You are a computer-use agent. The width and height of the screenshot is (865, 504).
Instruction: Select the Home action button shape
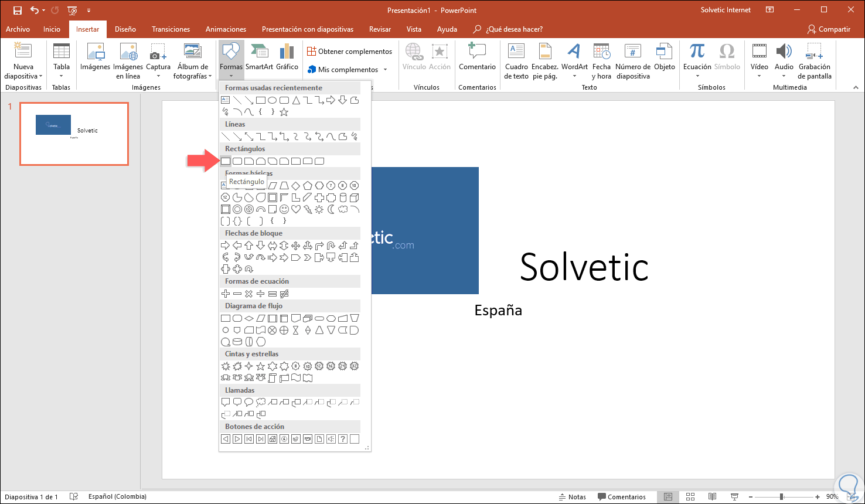pyautogui.click(x=273, y=439)
